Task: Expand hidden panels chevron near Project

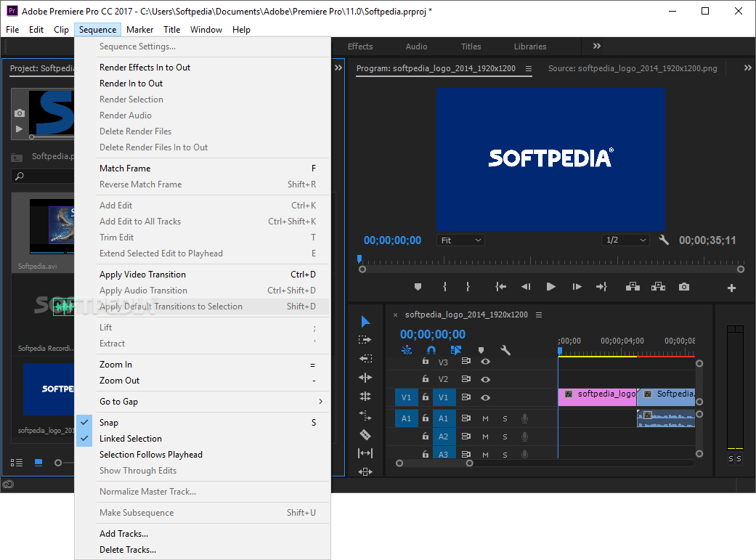Action: click(338, 68)
